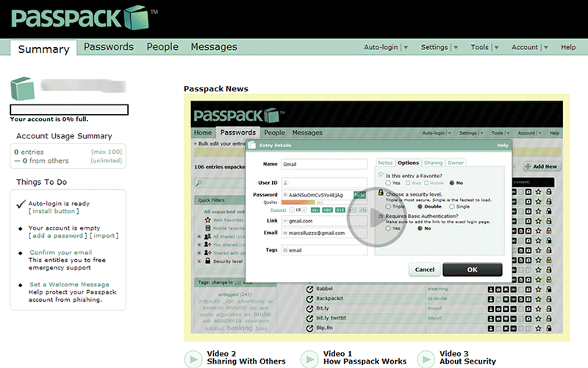Select Favorite Yes radio in preview
This screenshot has width=588, height=368.
pos(388,183)
